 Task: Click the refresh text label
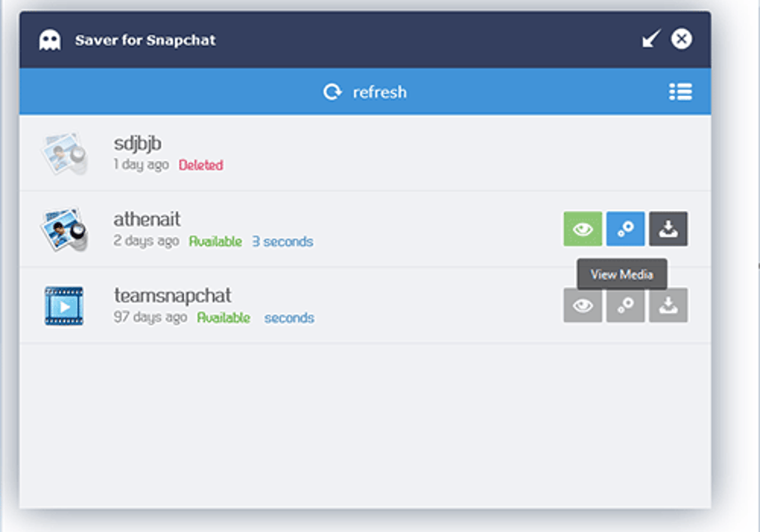point(380,92)
